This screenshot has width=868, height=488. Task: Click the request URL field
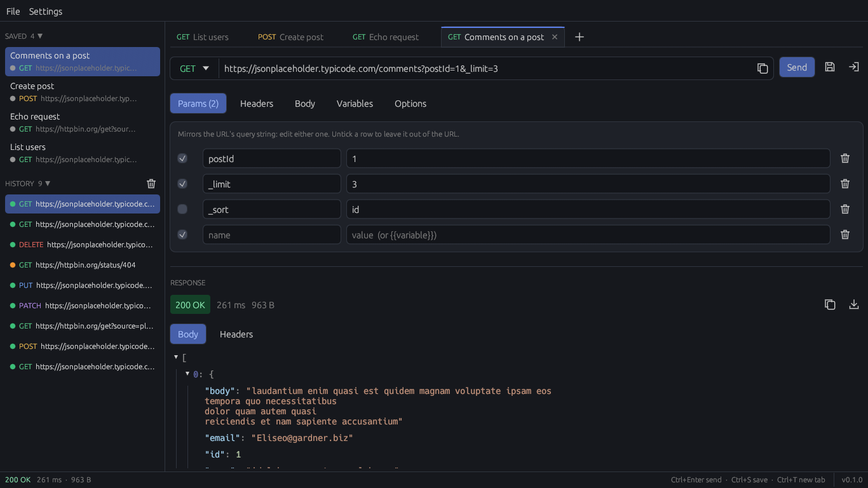pyautogui.click(x=486, y=68)
